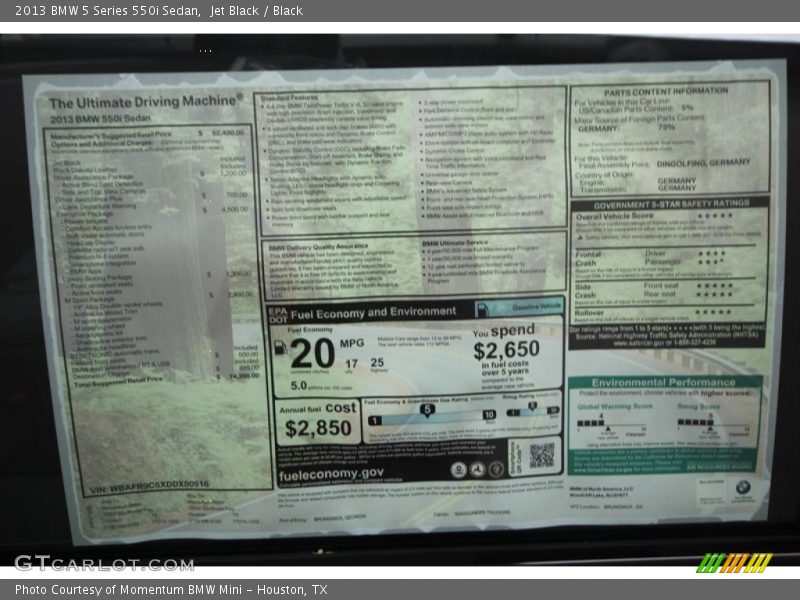
Task: Click the 'Fuel Economy and Environment' header
Action: [373, 312]
